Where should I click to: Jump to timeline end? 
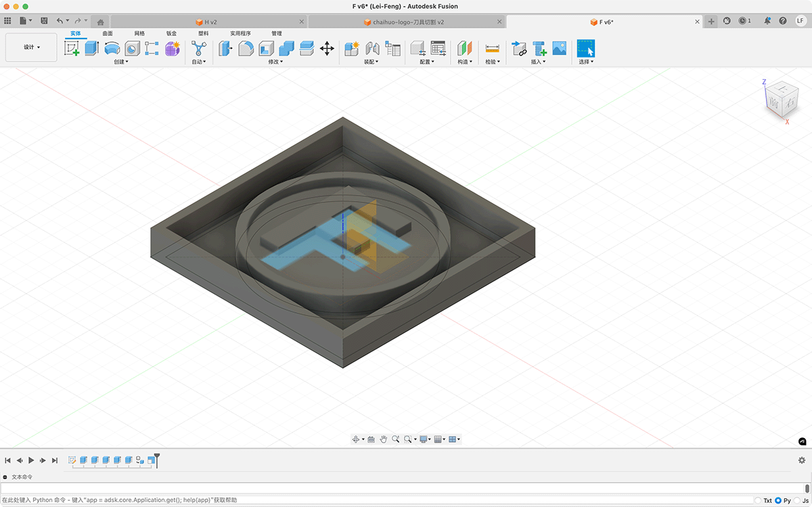55,460
